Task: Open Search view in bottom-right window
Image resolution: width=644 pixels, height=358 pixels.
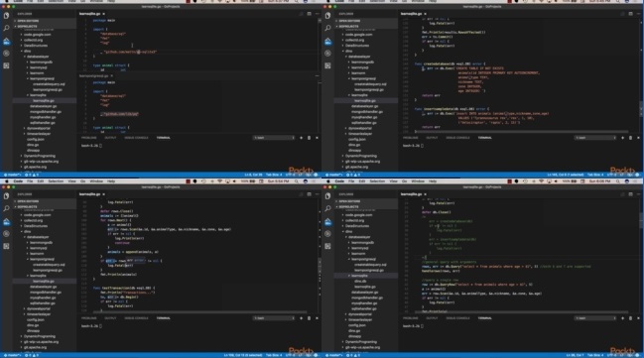Action: pyautogui.click(x=327, y=208)
